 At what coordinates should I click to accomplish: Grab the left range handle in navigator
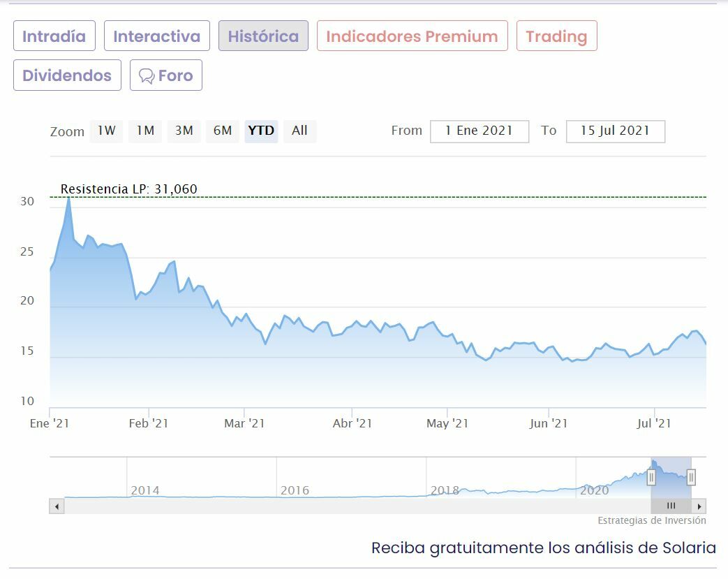click(651, 477)
